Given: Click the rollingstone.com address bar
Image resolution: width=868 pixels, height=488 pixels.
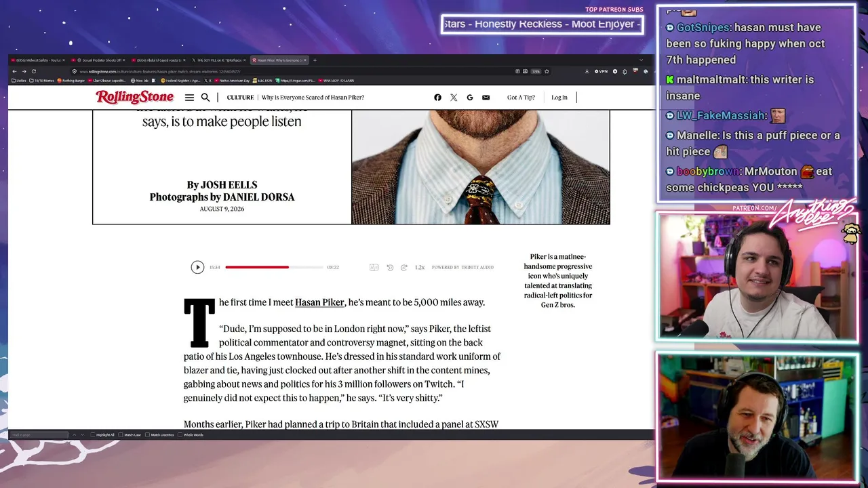Looking at the screenshot, I should click(x=292, y=71).
